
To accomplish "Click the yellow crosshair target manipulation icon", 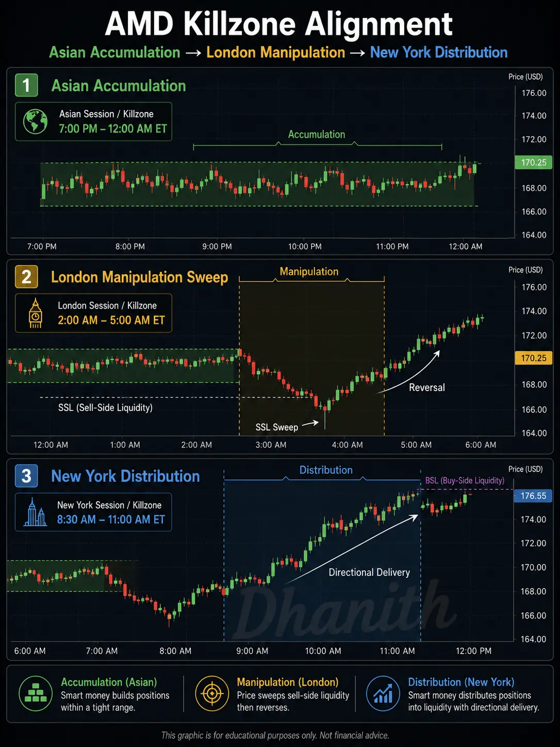I will tap(212, 694).
